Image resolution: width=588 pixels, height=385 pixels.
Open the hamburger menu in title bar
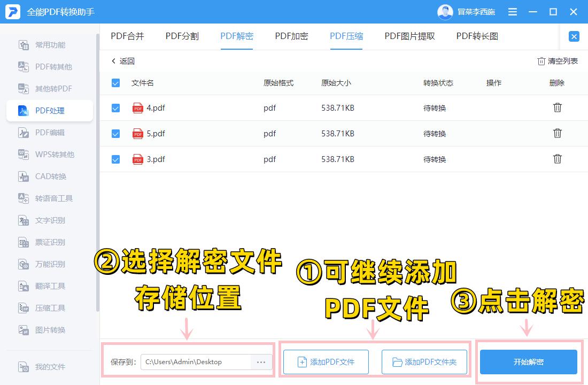point(512,12)
